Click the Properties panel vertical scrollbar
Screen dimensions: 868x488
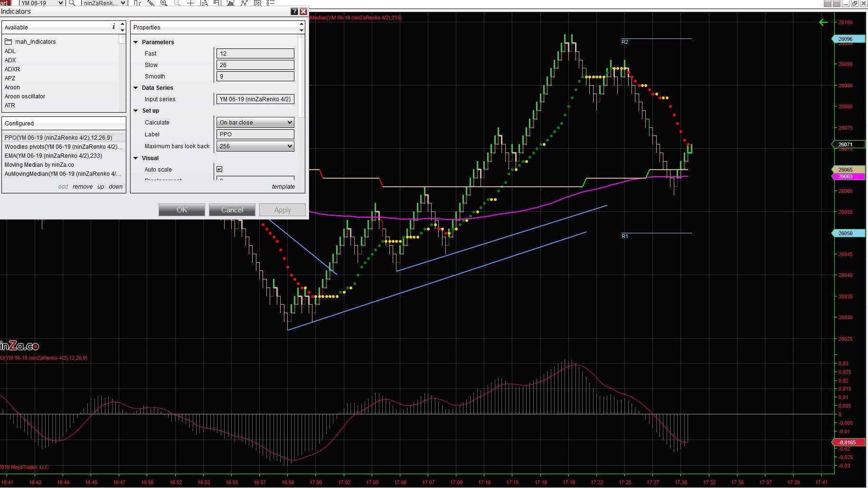[x=301, y=76]
